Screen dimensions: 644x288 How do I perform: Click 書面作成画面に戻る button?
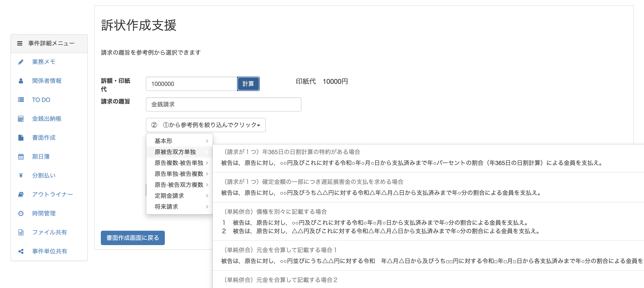(133, 238)
